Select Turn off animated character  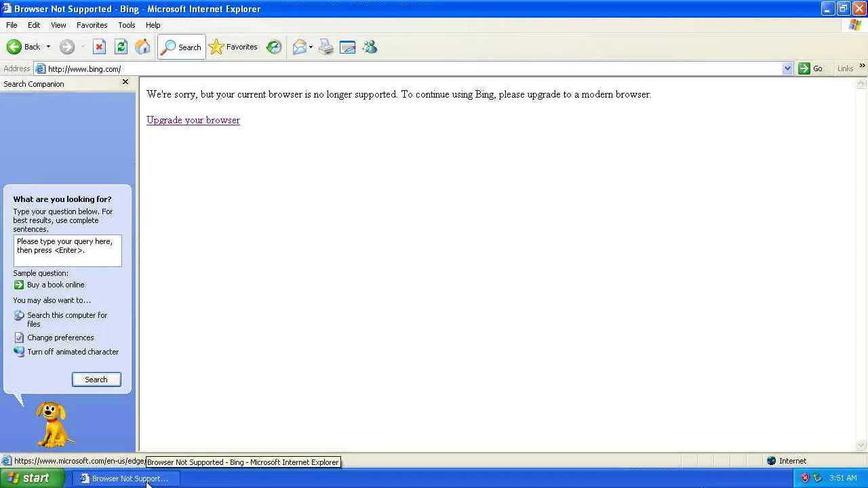point(73,352)
